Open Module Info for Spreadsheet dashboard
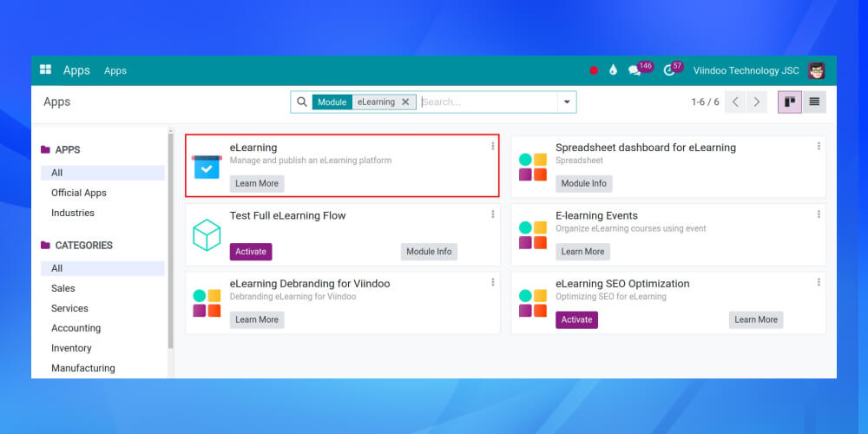 pos(584,183)
